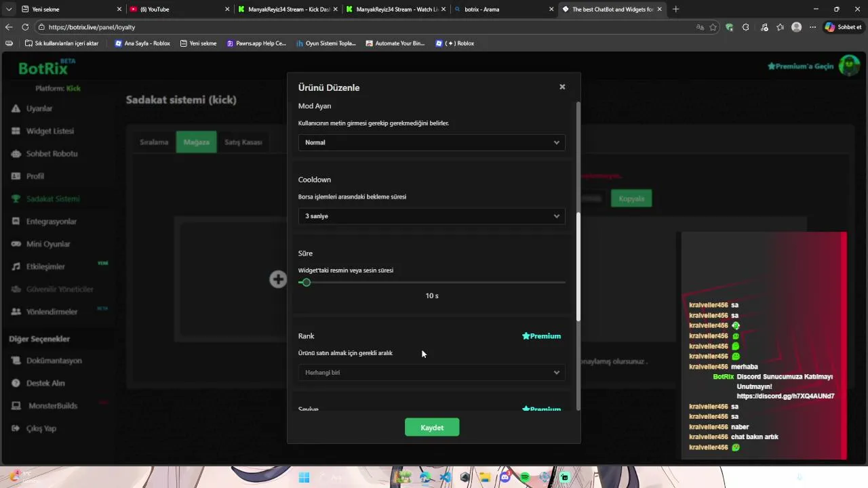The width and height of the screenshot is (868, 488).
Task: Open the Pawns.app Help Ce... bookmark
Action: (256, 43)
